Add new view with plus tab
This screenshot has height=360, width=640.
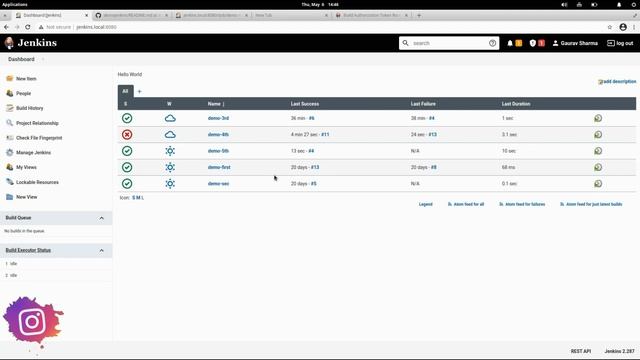point(140,91)
